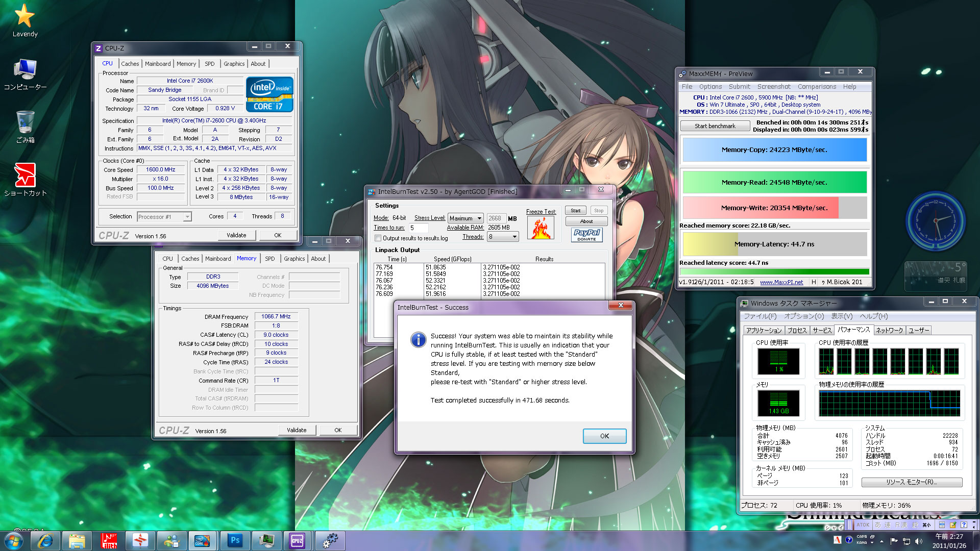Open the volume speaker tray icon
This screenshot has width=980, height=551.
[919, 541]
